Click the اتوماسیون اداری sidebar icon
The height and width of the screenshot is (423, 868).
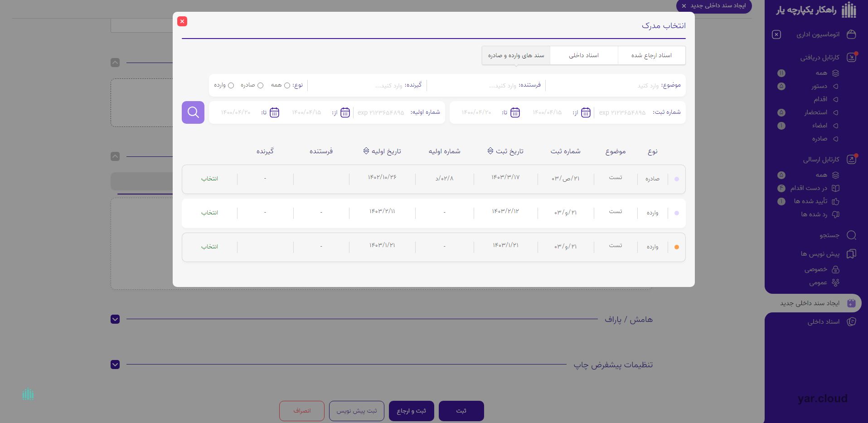pyautogui.click(x=851, y=34)
